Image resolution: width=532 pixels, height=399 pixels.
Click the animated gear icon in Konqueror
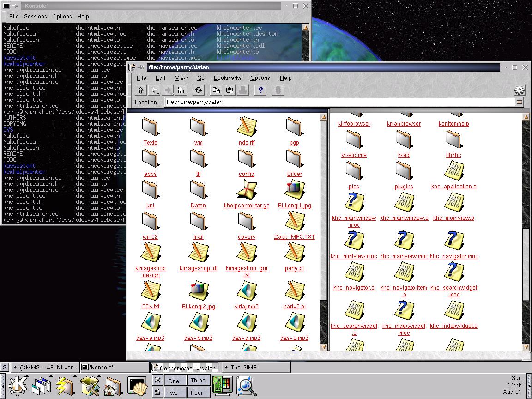(519, 90)
